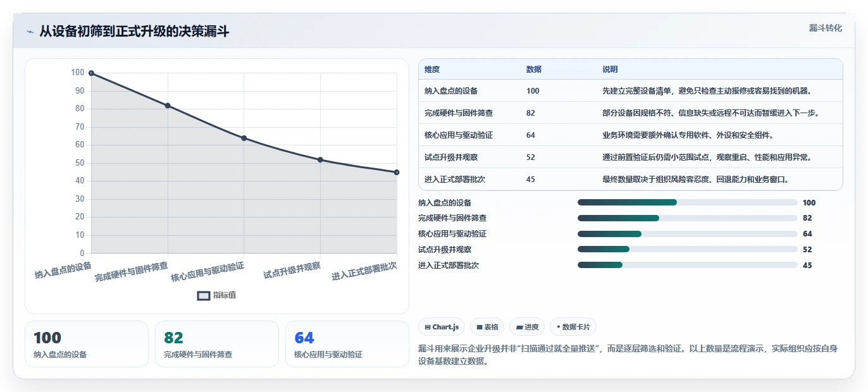868x392 pixels.
Task: Click the chart data point at value 82
Action: click(x=168, y=106)
